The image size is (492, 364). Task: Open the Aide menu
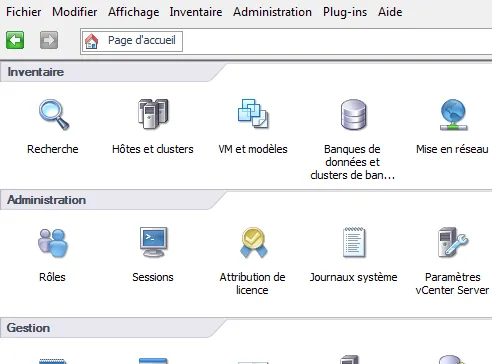pyautogui.click(x=390, y=12)
